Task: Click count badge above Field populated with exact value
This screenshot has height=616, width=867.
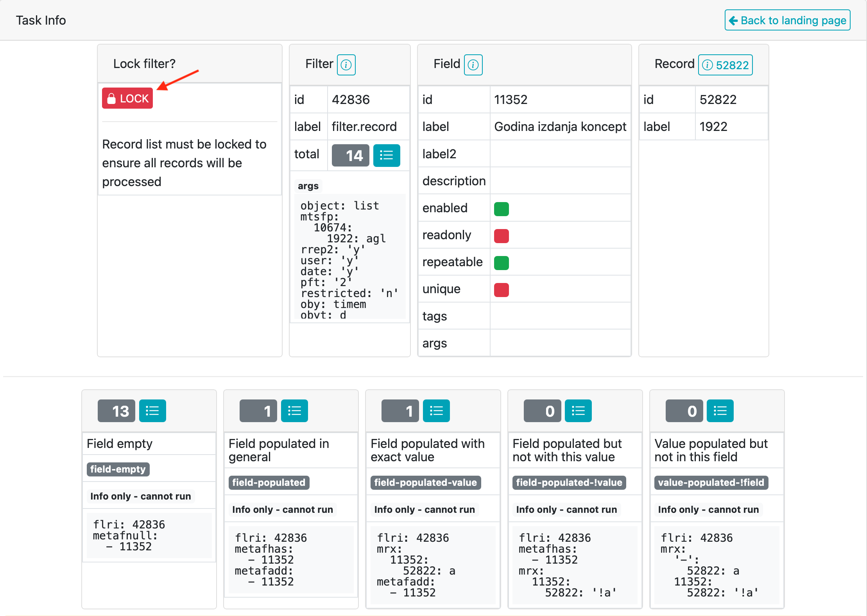Action: click(400, 411)
